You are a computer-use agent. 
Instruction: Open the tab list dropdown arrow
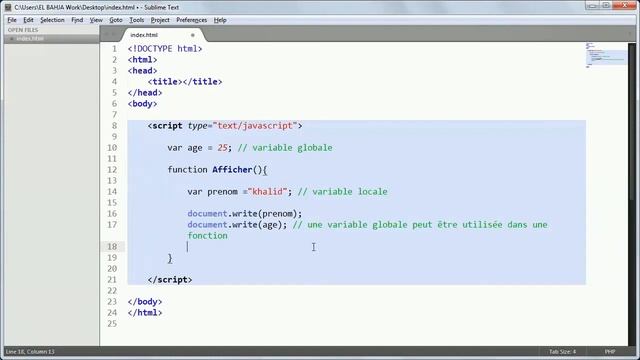coord(630,34)
